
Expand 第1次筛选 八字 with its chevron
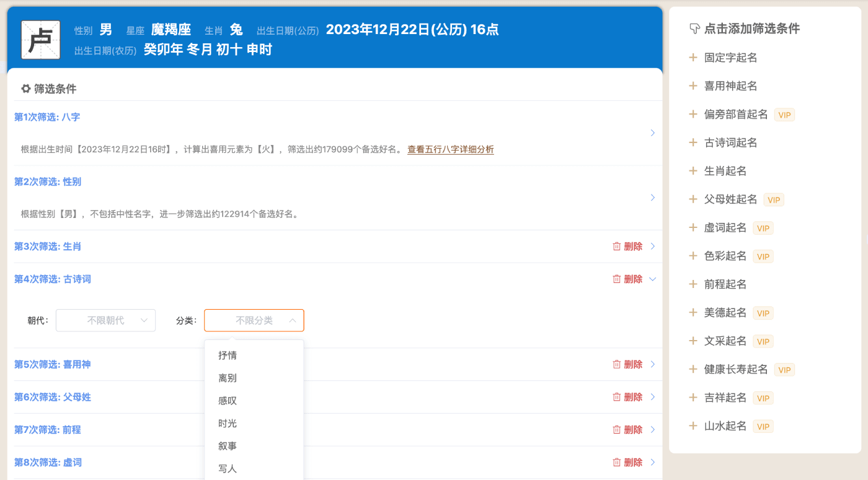coord(652,133)
